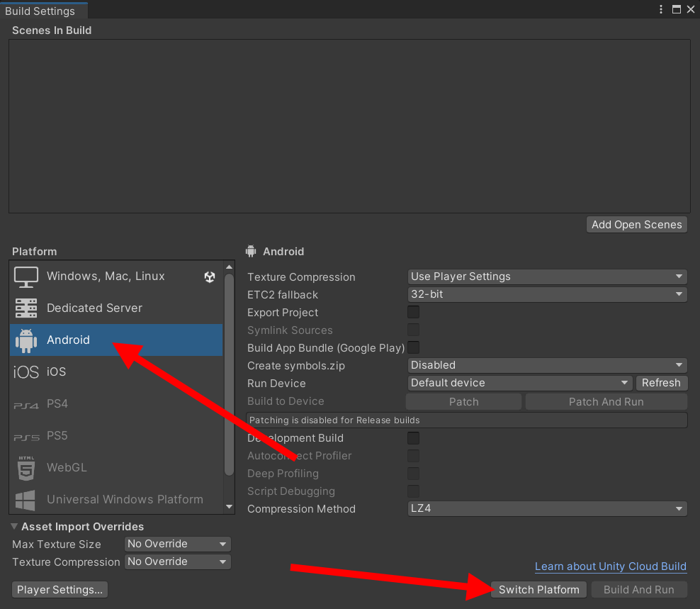The height and width of the screenshot is (609, 700).
Task: Open Texture Compression 'Use Player Settings' dropdown
Action: 548,276
